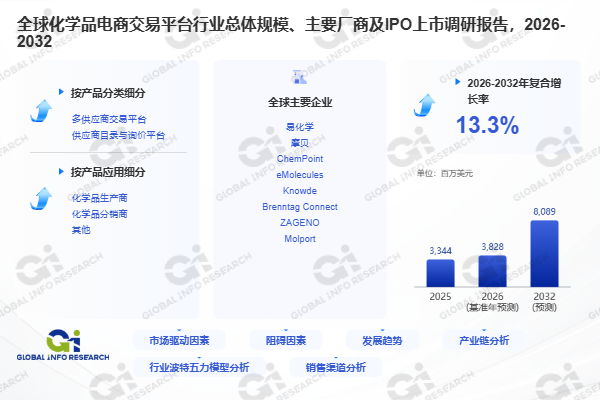
Task: Click the 13.3% growth rate value
Action: click(x=488, y=125)
